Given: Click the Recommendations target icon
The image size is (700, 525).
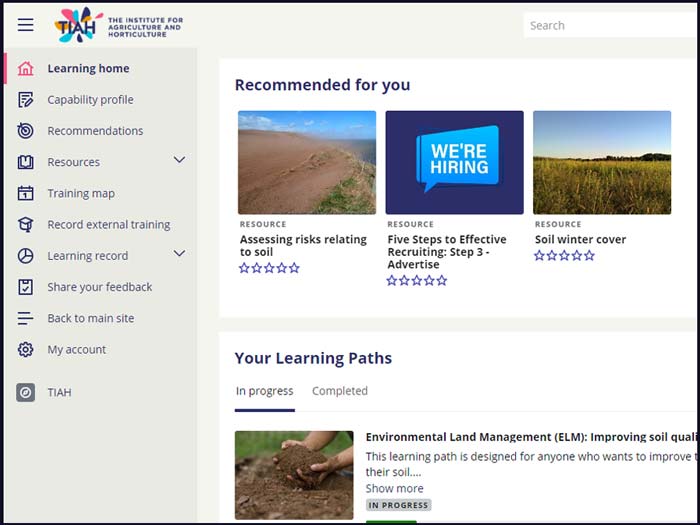Looking at the screenshot, I should pyautogui.click(x=26, y=131).
